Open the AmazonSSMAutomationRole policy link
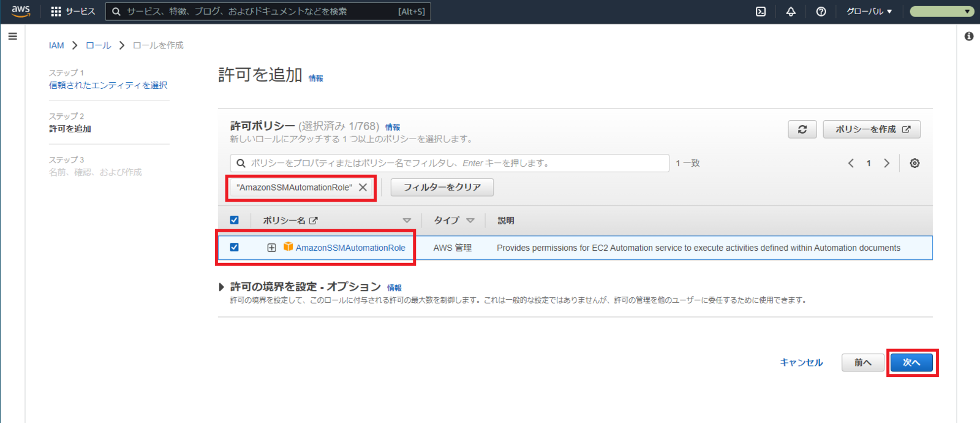 click(x=350, y=248)
